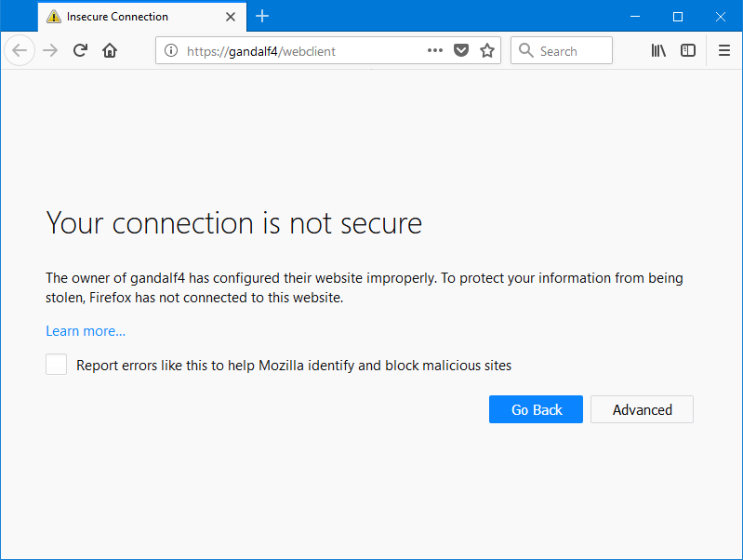Reload the current page
Screen dimensions: 743x560
[x=80, y=50]
